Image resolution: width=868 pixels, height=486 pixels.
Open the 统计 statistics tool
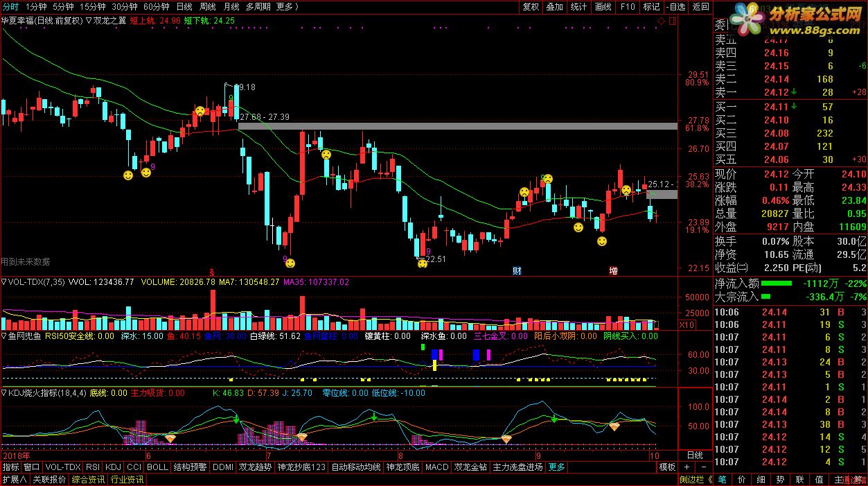coord(578,6)
